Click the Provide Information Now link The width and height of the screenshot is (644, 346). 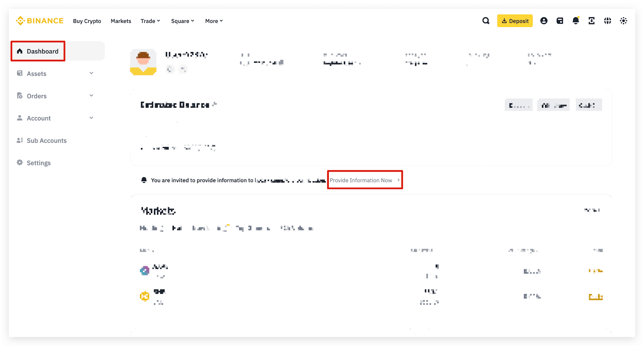[x=365, y=180]
